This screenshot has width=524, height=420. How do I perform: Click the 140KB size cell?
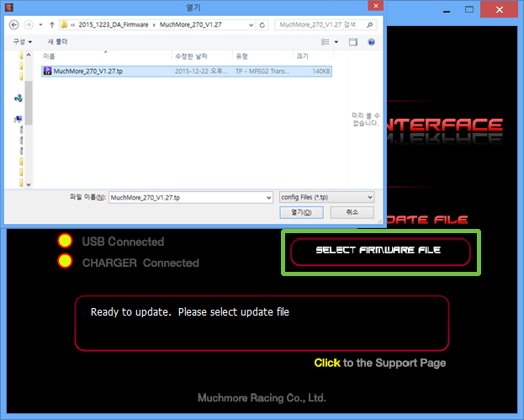pyautogui.click(x=320, y=72)
